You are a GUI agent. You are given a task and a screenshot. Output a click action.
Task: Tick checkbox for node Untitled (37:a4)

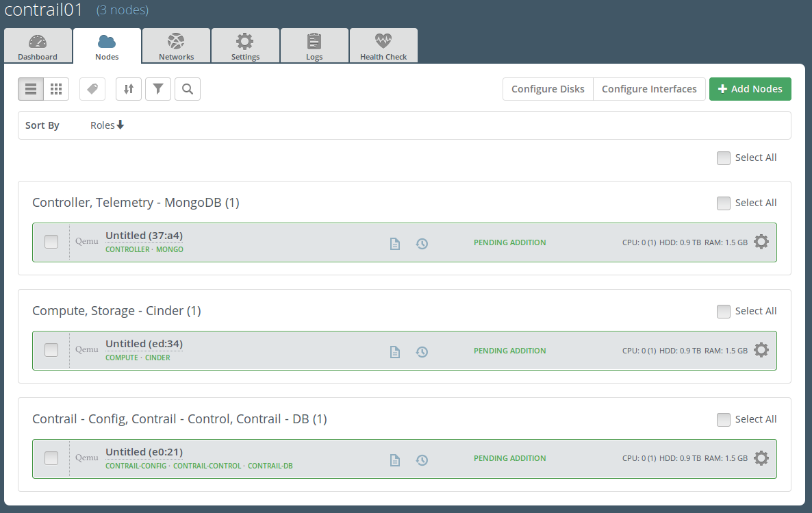51,242
